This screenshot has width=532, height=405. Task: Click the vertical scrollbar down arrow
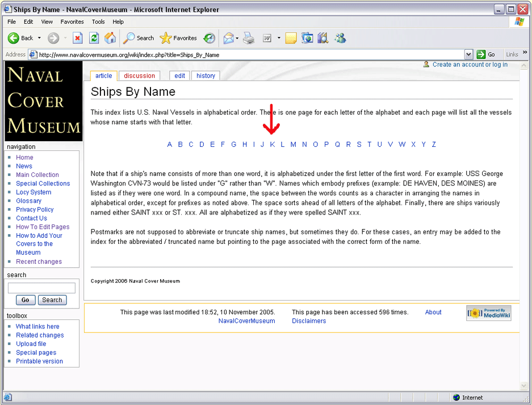click(x=524, y=386)
